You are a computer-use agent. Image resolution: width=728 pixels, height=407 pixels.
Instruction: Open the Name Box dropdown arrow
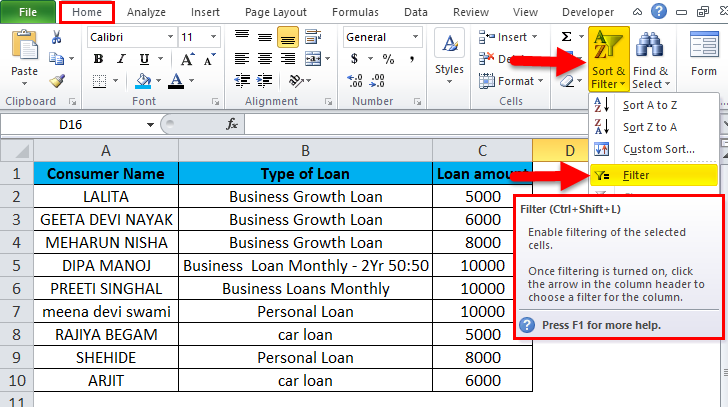tap(150, 124)
